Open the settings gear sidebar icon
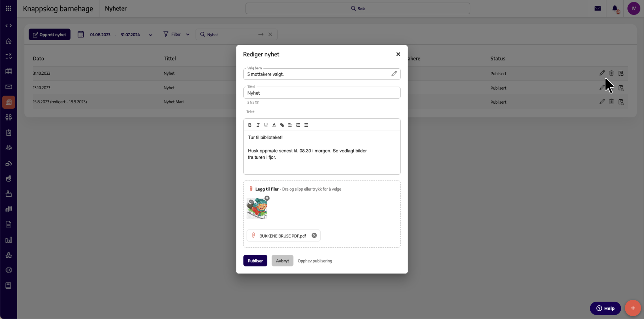The height and width of the screenshot is (319, 644). [x=9, y=270]
